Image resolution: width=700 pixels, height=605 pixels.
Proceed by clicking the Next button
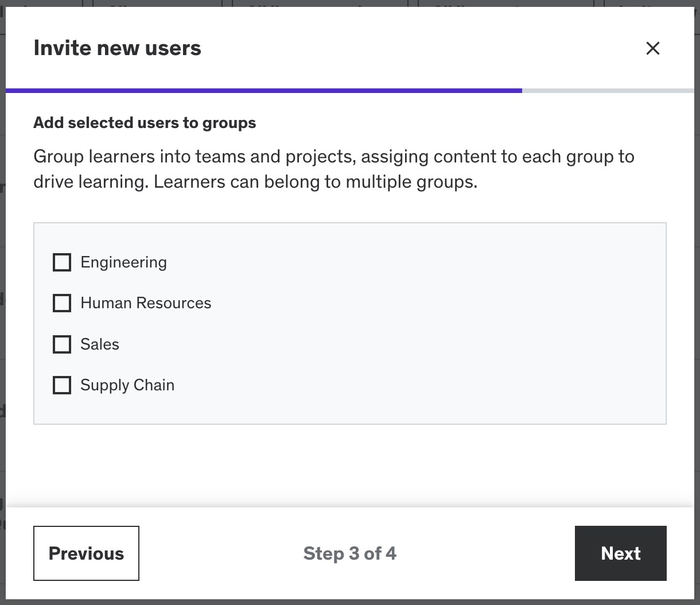(620, 553)
